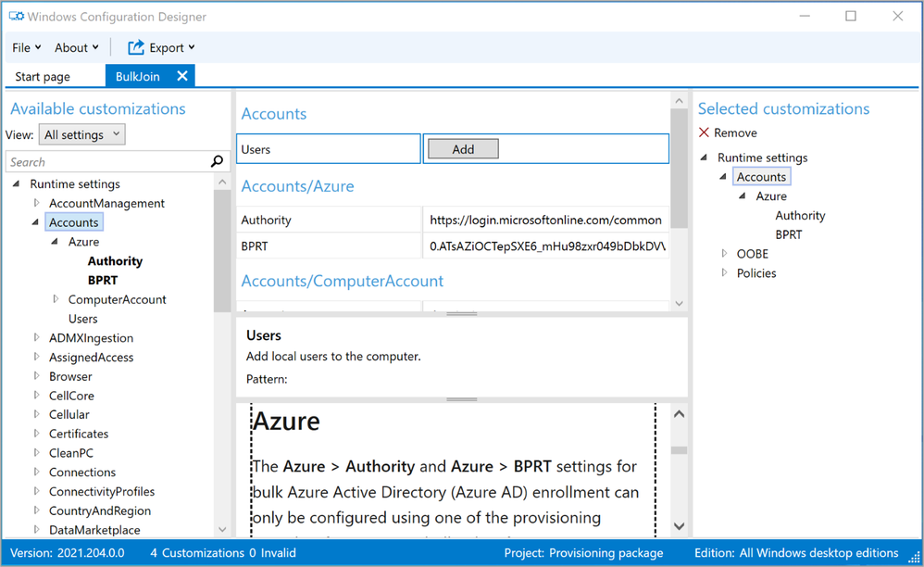Click the help pane scroll up arrow
The image size is (924, 567).
point(679,414)
